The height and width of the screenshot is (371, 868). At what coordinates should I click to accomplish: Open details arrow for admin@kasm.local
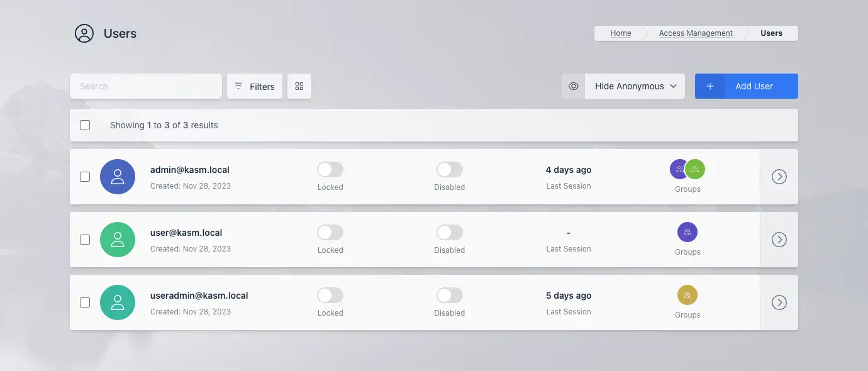point(779,177)
